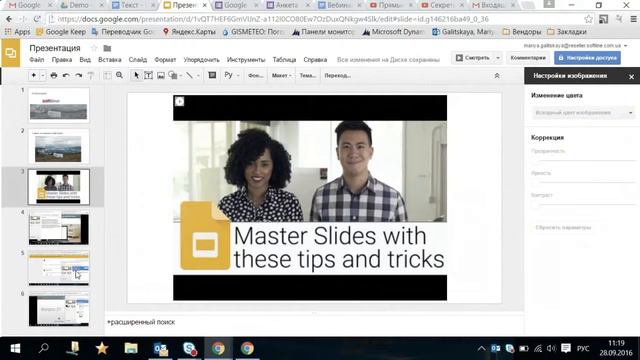This screenshot has height=360, width=640.
Task: Select slide 1 thumbnail
Action: point(59,105)
